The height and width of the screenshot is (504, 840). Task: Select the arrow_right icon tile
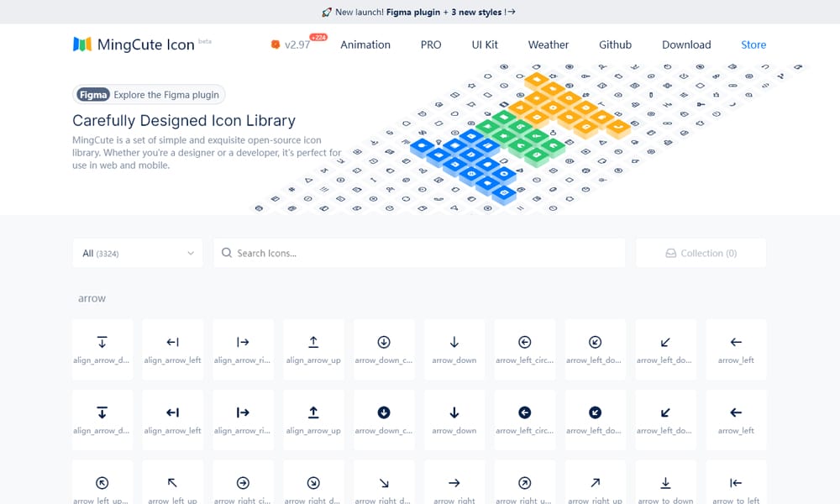(454, 482)
